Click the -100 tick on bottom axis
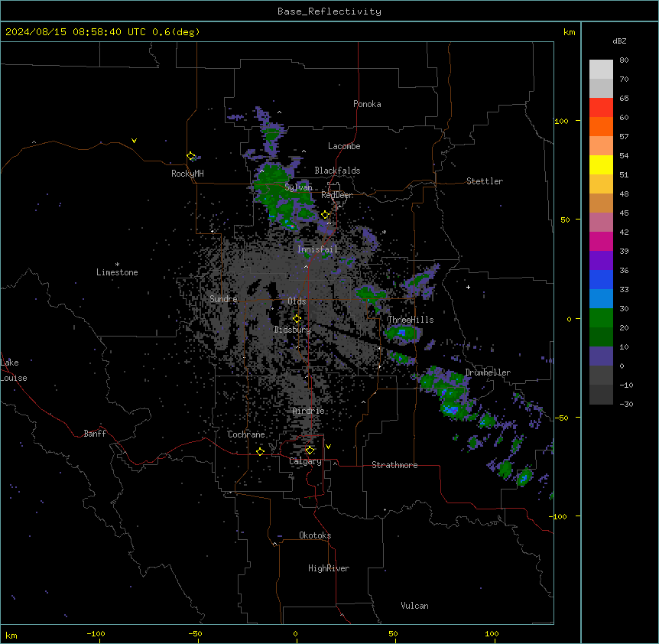The height and width of the screenshot is (644, 659). (96, 633)
